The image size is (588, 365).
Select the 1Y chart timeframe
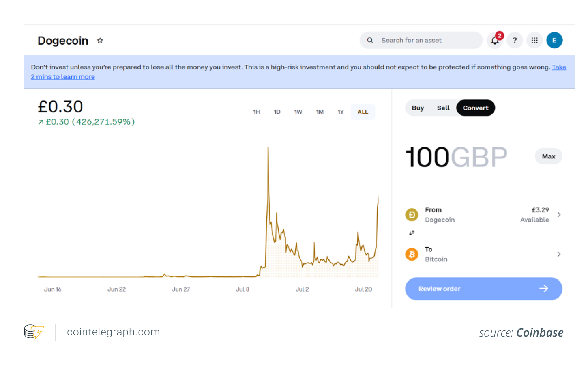[x=341, y=112]
